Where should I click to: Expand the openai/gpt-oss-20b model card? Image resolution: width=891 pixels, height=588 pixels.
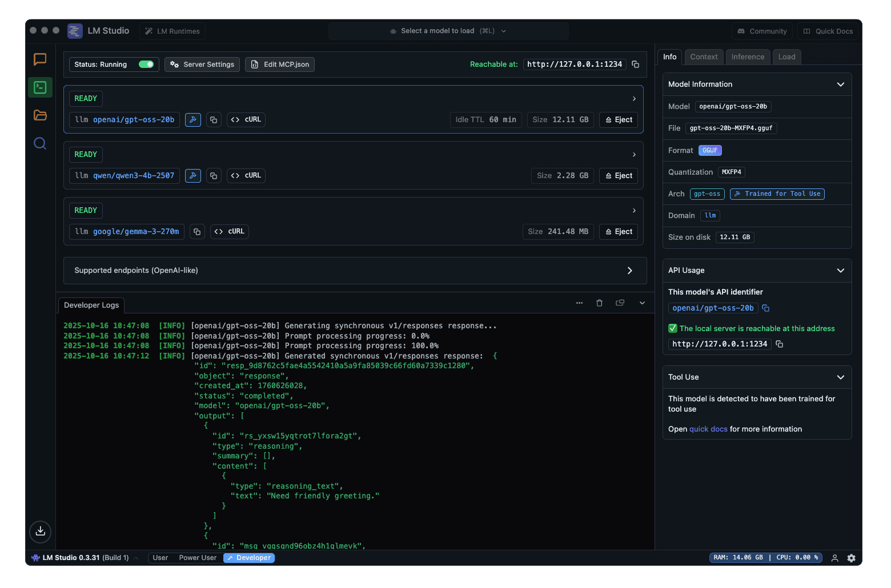coord(634,99)
